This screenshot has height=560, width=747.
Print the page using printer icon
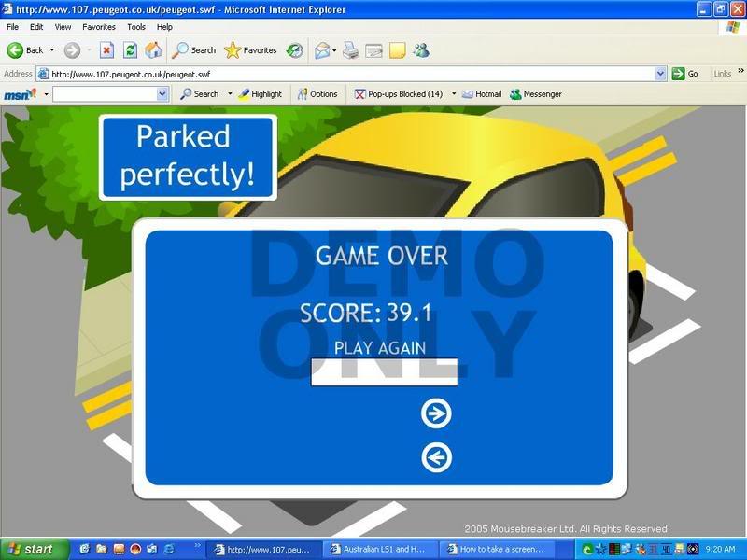click(x=350, y=50)
